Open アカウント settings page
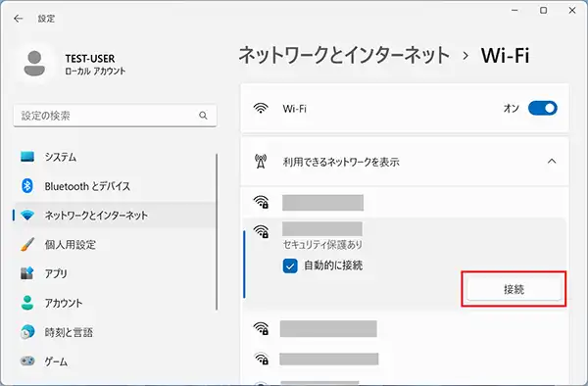Viewport: 588px width, 386px height. (x=115, y=303)
